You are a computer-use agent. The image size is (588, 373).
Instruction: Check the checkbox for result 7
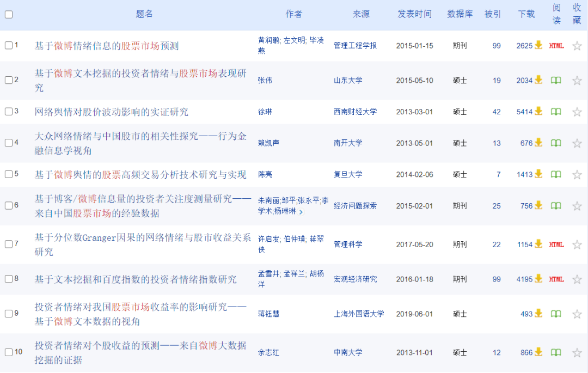(9, 244)
